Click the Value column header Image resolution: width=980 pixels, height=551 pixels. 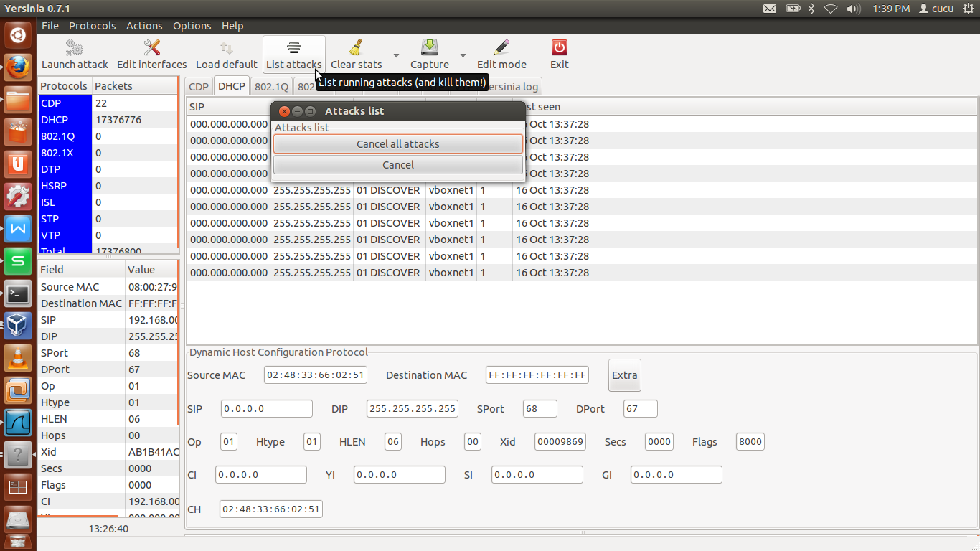[151, 270]
